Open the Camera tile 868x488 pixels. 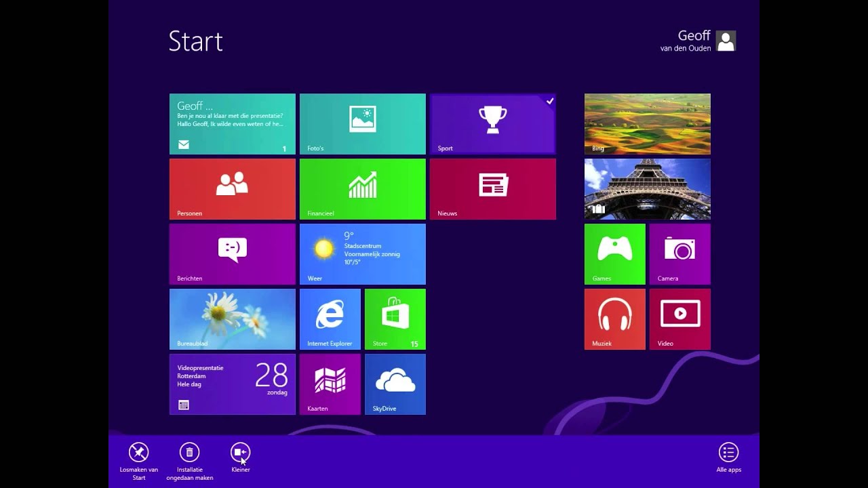(x=679, y=254)
